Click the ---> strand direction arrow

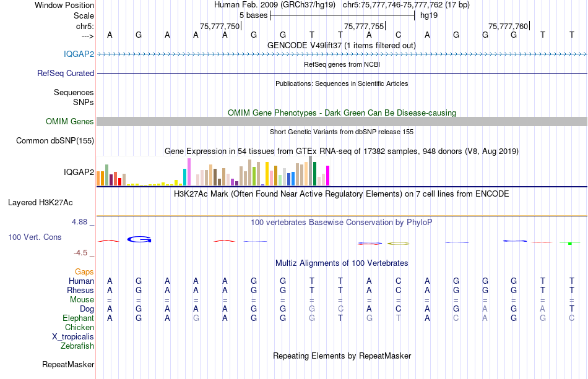[88, 36]
